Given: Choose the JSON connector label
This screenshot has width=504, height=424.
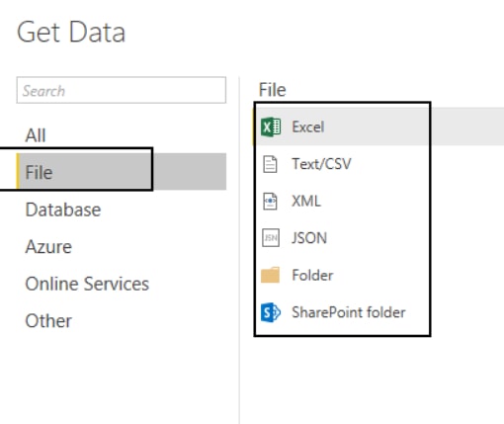Looking at the screenshot, I should point(309,238).
